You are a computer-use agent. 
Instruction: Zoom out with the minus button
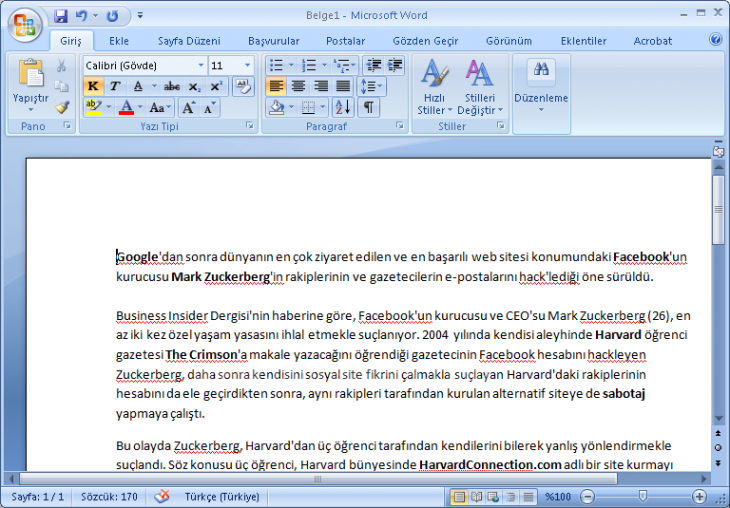(588, 497)
